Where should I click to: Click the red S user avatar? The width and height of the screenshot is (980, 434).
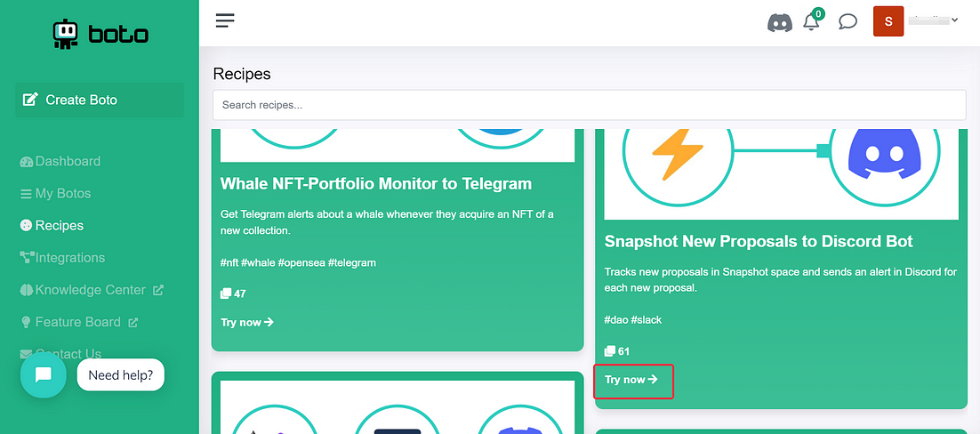[888, 21]
